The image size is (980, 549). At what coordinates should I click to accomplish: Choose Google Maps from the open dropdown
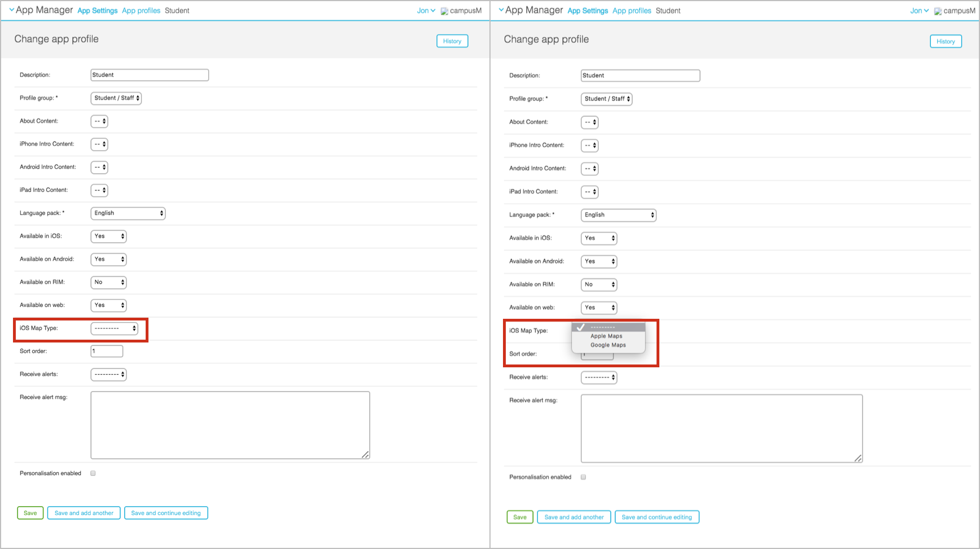pos(608,345)
